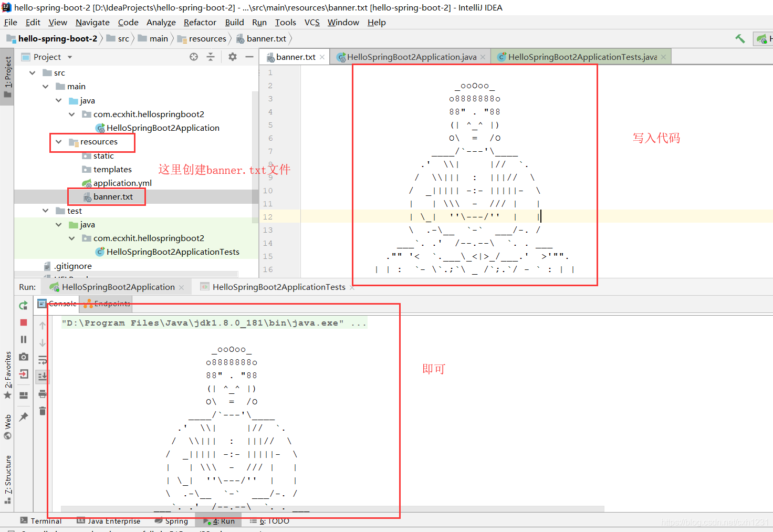Open the Terminal tool window
Screen dimensions: 773x532
point(41,521)
